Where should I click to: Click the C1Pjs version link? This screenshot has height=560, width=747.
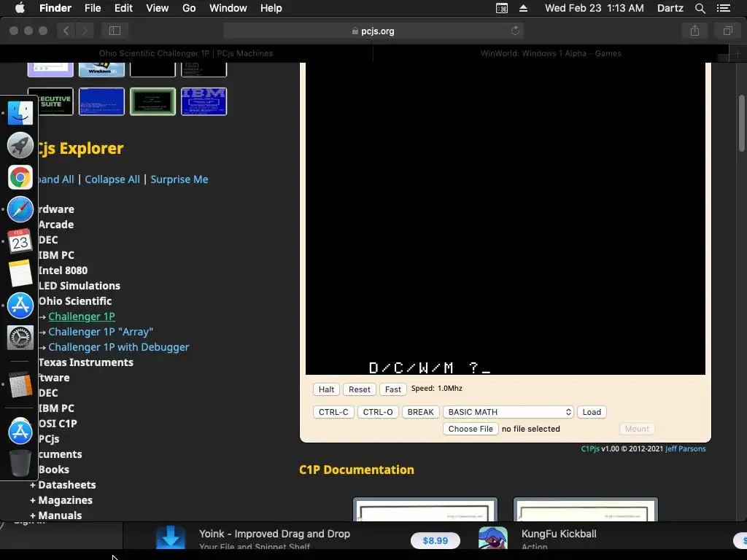[x=590, y=448]
